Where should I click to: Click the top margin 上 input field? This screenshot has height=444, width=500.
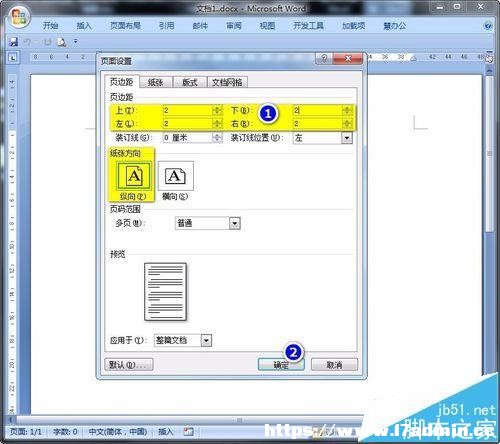pyautogui.click(x=188, y=110)
